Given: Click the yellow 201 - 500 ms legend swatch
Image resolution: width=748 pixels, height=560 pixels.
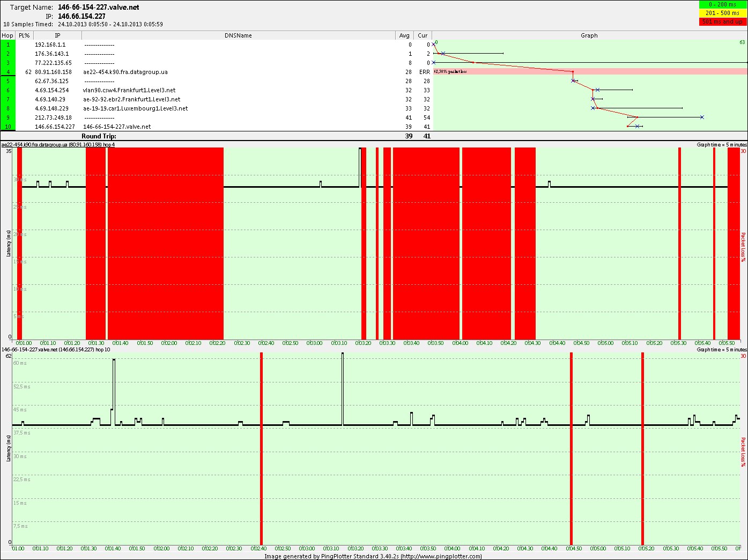Looking at the screenshot, I should [722, 13].
